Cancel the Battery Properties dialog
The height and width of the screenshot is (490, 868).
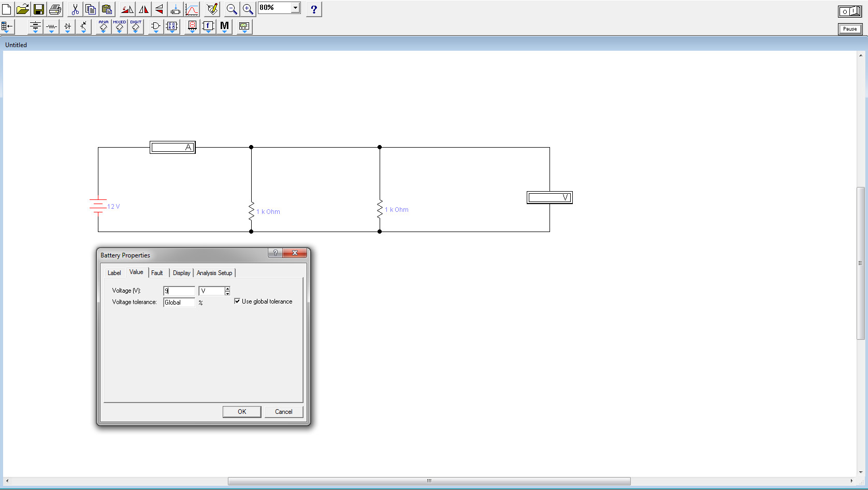click(x=284, y=412)
